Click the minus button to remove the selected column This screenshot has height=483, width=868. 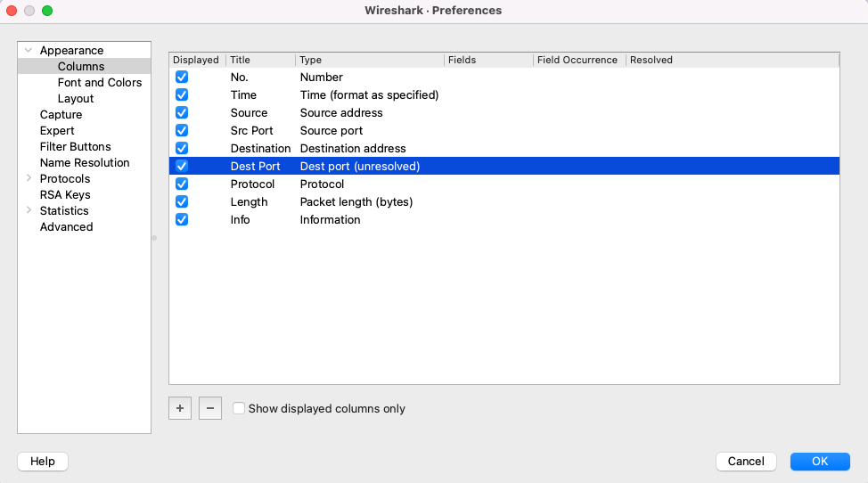pos(210,408)
